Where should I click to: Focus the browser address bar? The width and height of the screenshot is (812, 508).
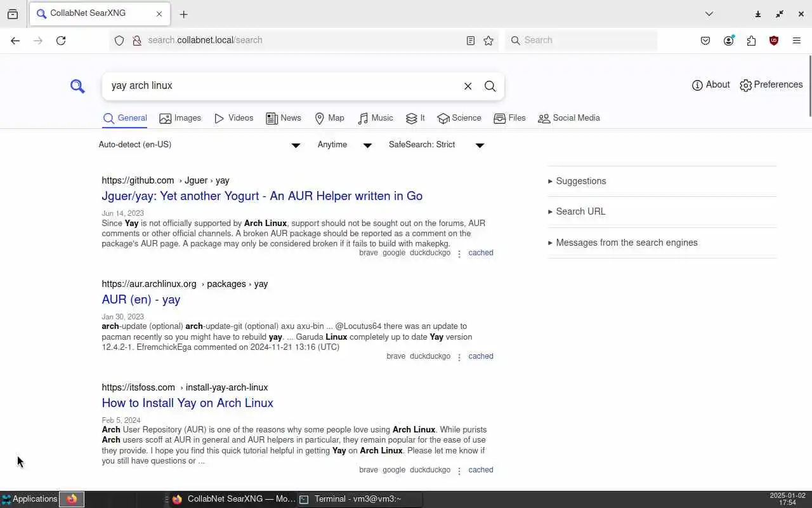(303, 41)
